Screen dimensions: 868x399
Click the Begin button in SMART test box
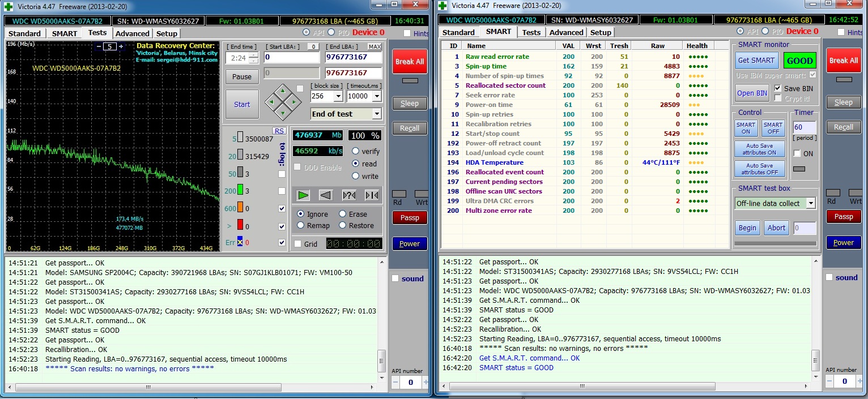click(747, 228)
